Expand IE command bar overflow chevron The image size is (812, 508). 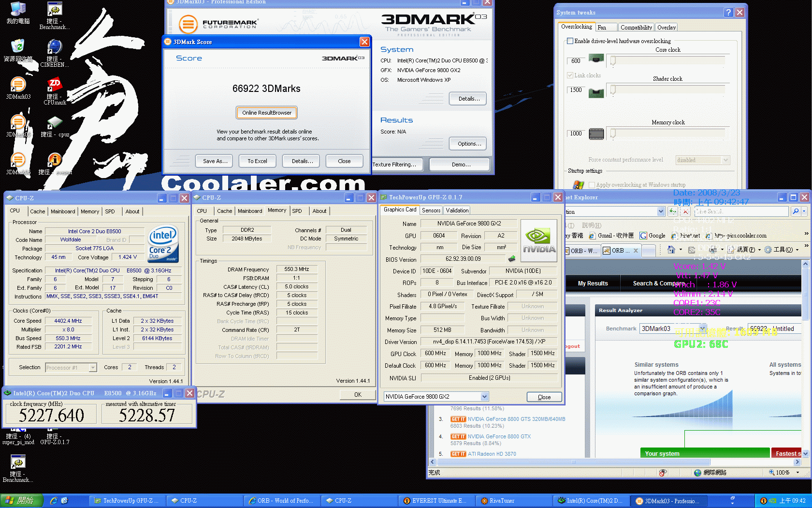806,246
